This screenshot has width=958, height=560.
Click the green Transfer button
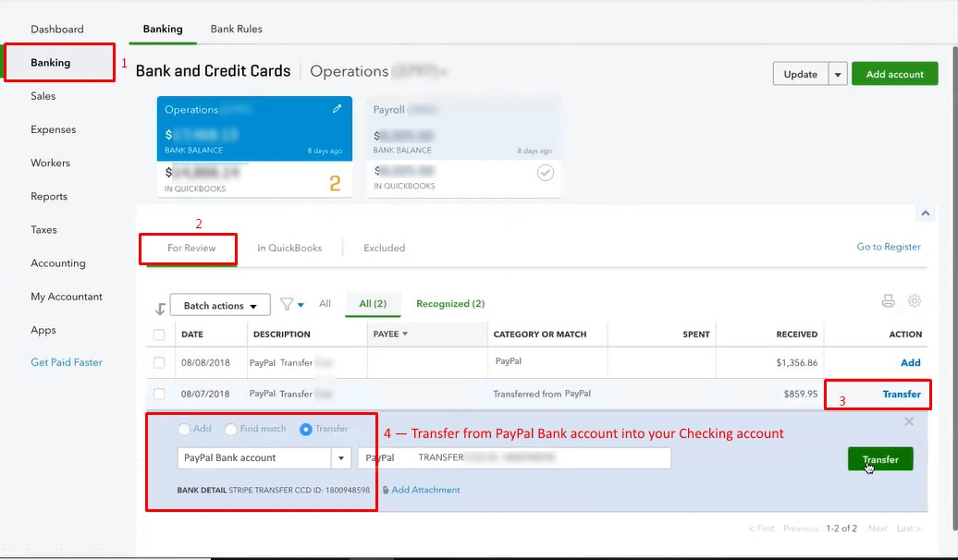pyautogui.click(x=879, y=459)
